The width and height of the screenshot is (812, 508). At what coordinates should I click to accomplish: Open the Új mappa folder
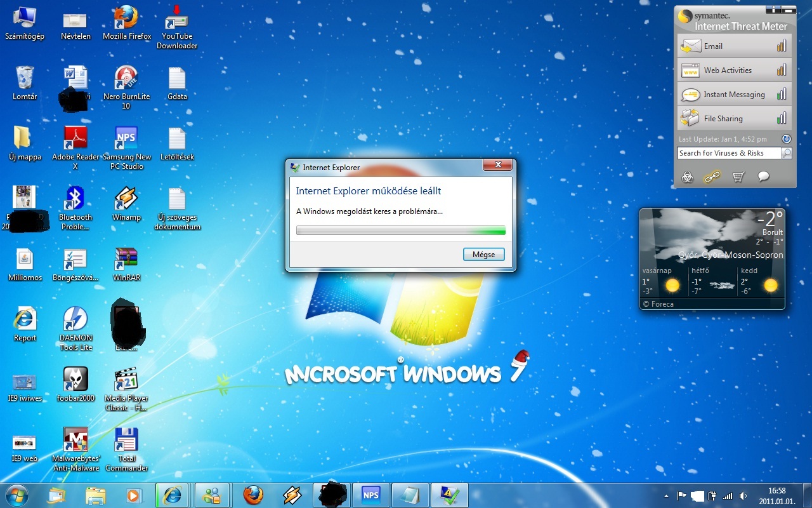[25, 144]
